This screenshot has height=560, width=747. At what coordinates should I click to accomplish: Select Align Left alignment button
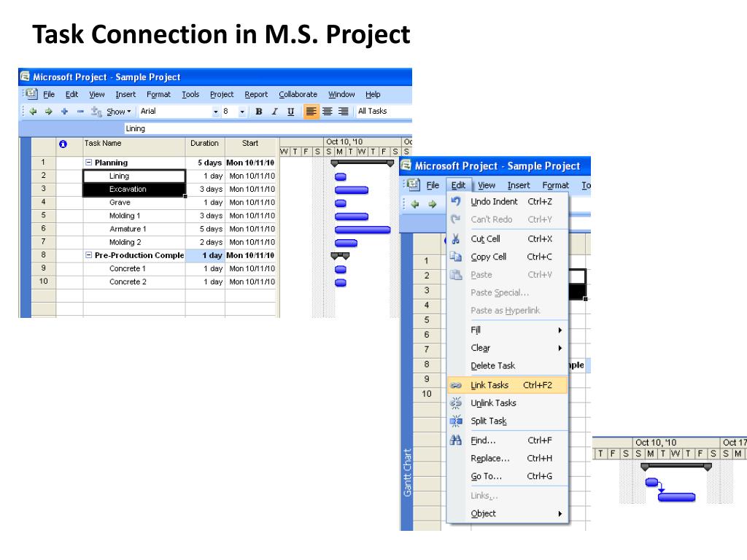pos(311,112)
